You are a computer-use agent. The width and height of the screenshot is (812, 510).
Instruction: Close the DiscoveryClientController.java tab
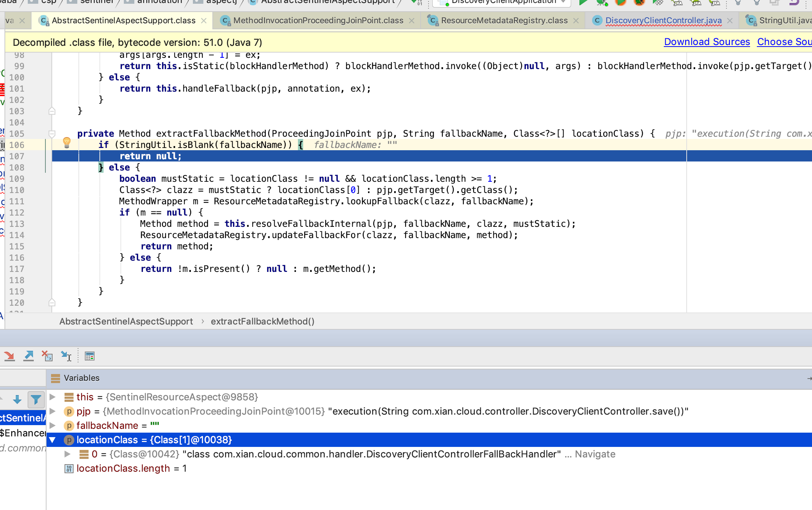[x=730, y=21]
